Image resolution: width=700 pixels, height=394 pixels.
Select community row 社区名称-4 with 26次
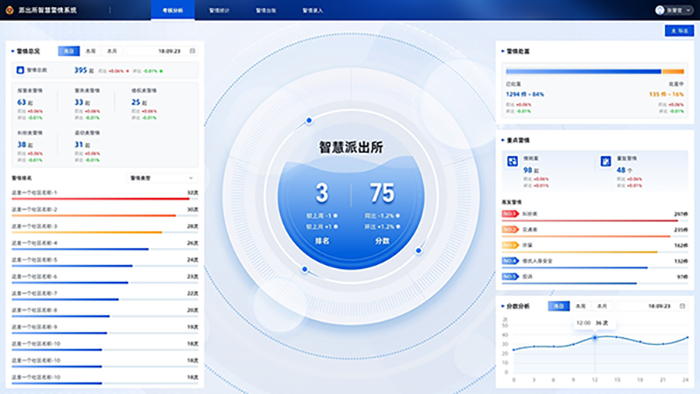pos(105,245)
